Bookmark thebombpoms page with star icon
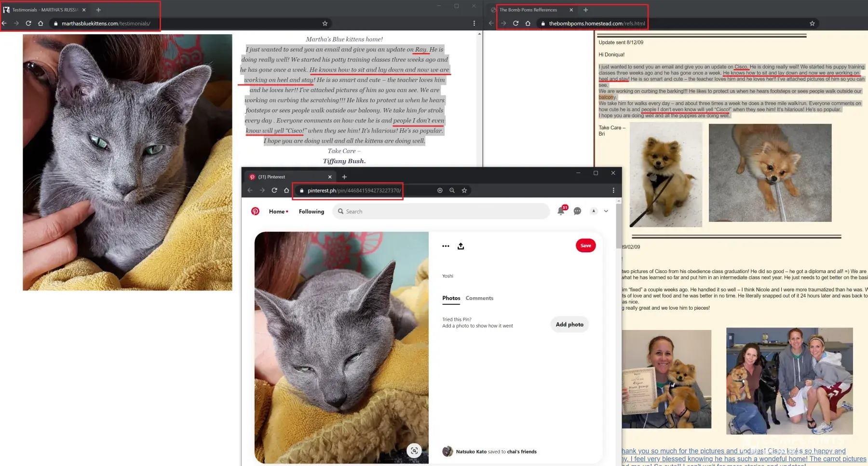Screen dimensions: 868x466 coord(812,23)
